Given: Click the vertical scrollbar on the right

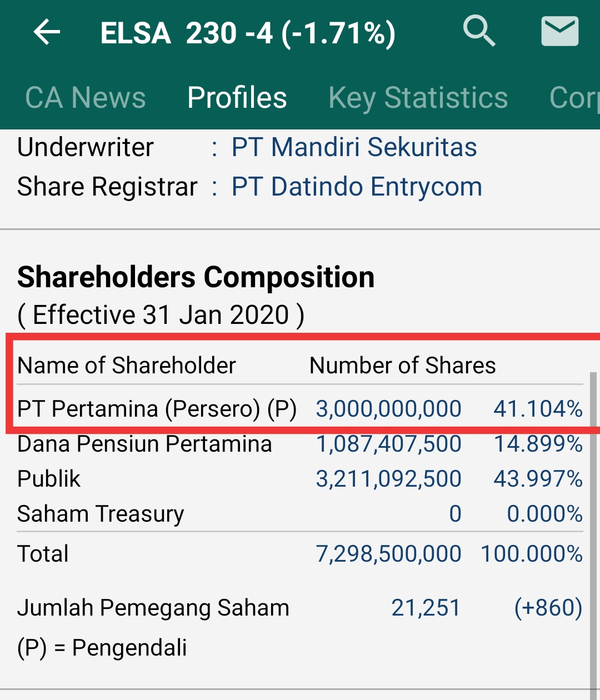Looking at the screenshot, I should 593,528.
